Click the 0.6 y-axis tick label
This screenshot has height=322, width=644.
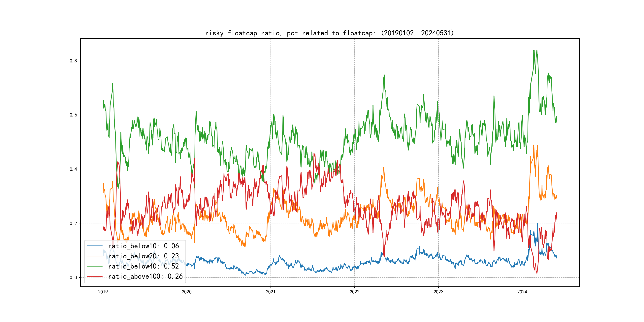pyautogui.click(x=73, y=115)
